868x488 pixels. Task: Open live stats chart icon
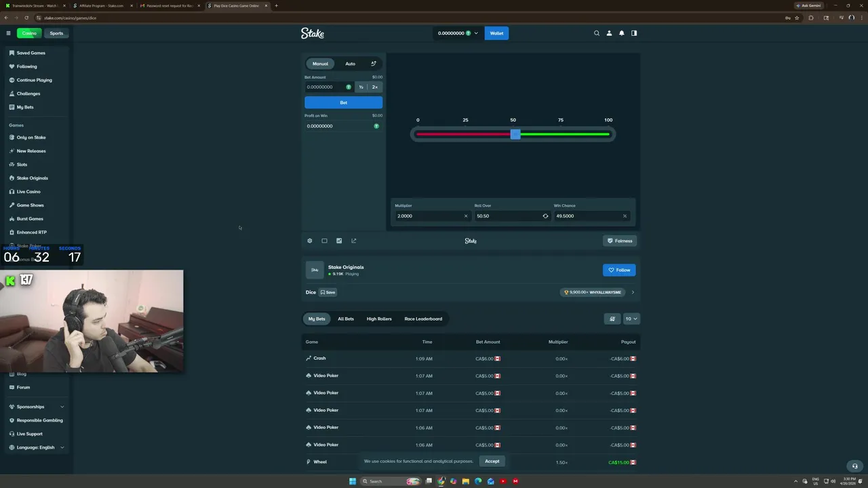pyautogui.click(x=339, y=241)
